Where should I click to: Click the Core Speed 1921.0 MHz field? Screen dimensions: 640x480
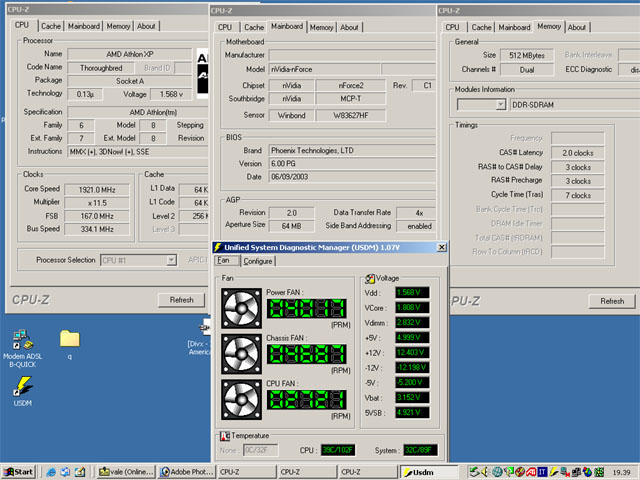97,190
